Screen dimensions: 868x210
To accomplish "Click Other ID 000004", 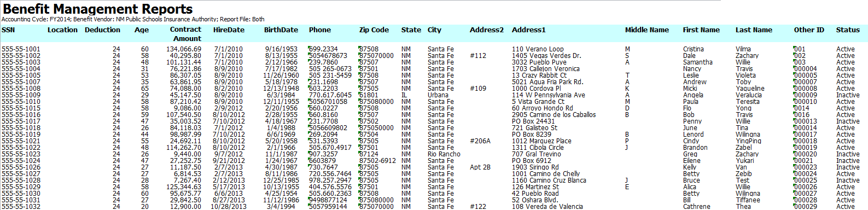I will 806,69.
